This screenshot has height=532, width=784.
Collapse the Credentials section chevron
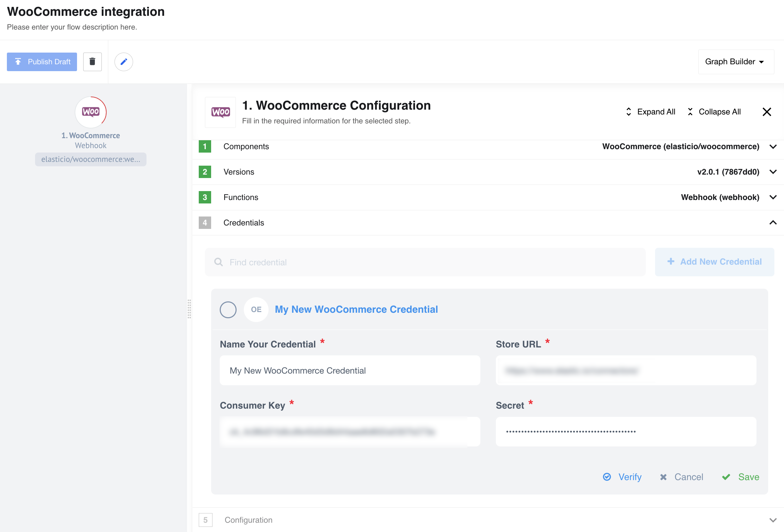(x=773, y=223)
